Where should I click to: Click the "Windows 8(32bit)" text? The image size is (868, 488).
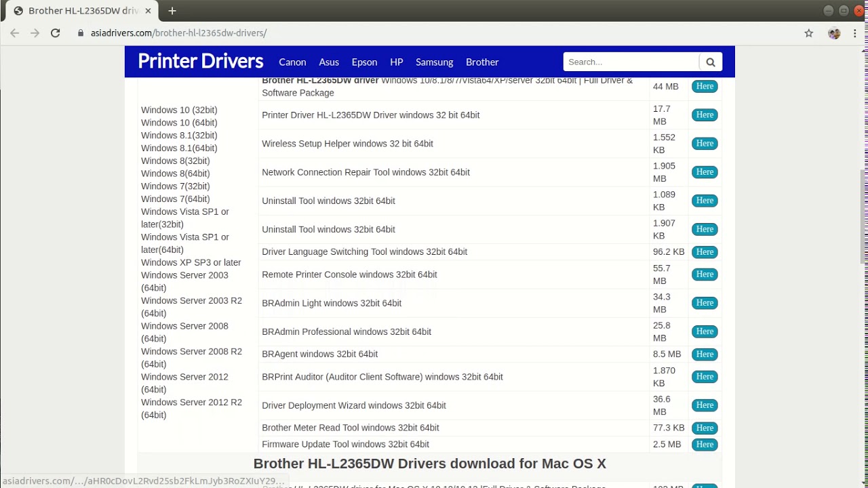click(x=176, y=161)
